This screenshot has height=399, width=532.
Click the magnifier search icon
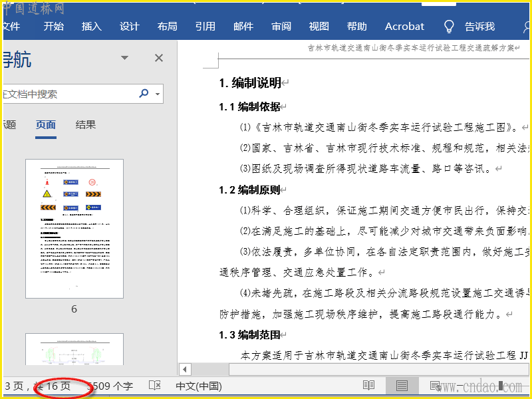pos(144,93)
